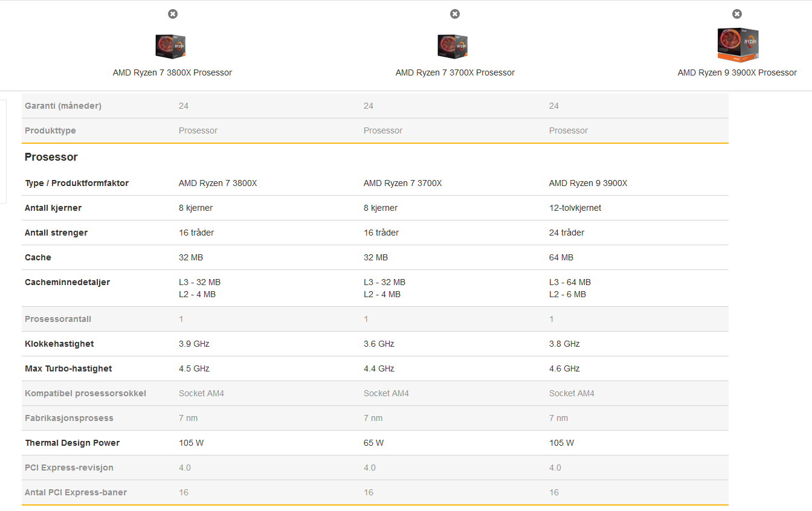Click the L3 - 64 MB detail
Screen dimensions: 812x511
570,282
